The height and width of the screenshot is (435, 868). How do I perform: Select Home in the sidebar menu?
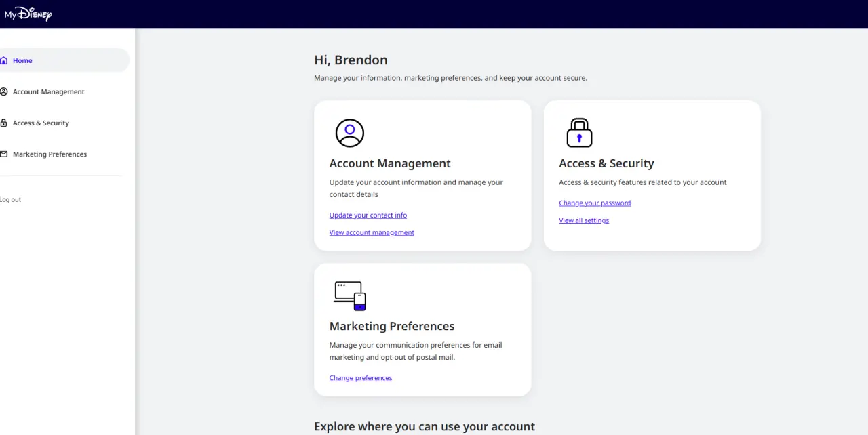click(x=64, y=60)
